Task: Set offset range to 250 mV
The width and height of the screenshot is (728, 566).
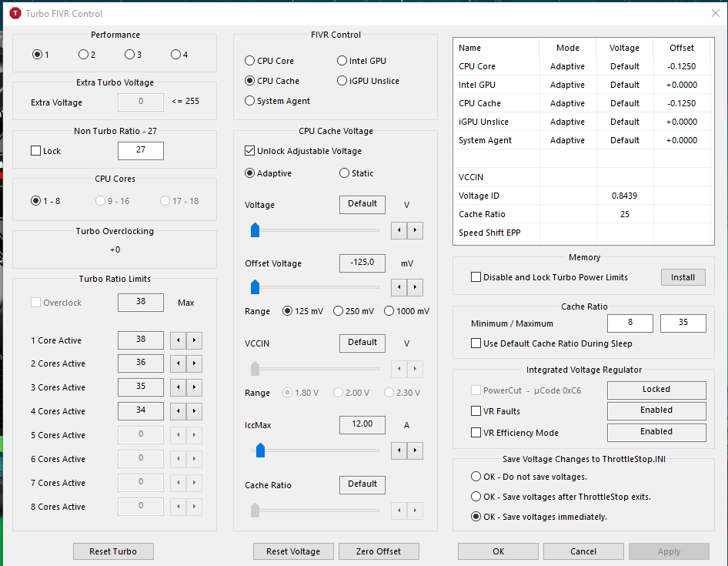Action: pyautogui.click(x=353, y=311)
